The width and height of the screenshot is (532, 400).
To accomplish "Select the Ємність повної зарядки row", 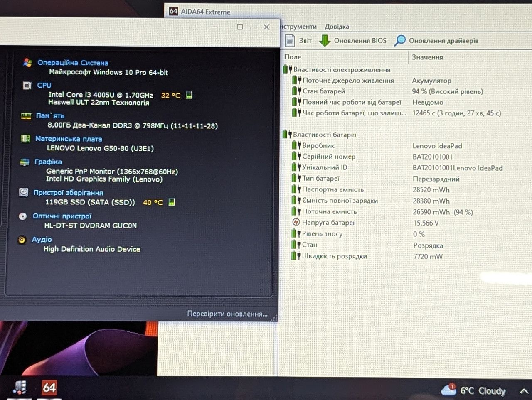I will click(407, 201).
